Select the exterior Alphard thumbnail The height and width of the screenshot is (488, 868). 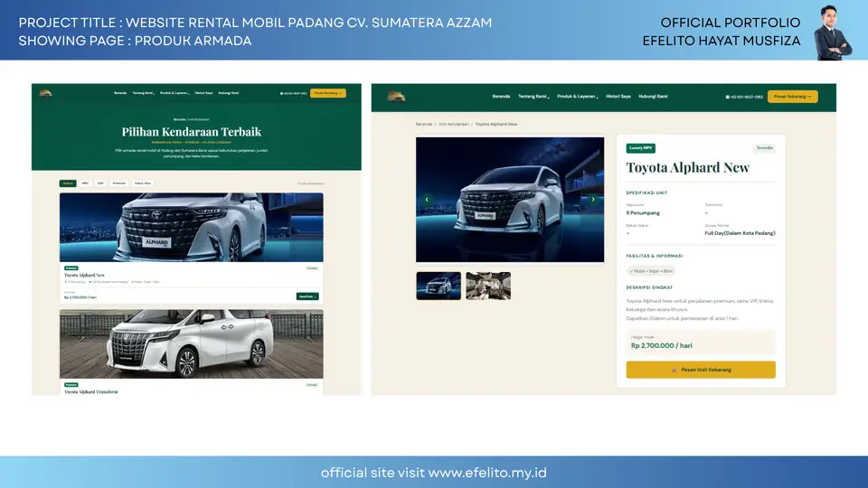pos(439,286)
